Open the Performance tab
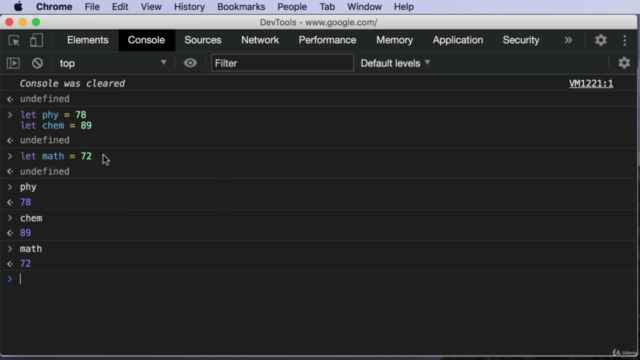This screenshot has width=640, height=360. (327, 40)
